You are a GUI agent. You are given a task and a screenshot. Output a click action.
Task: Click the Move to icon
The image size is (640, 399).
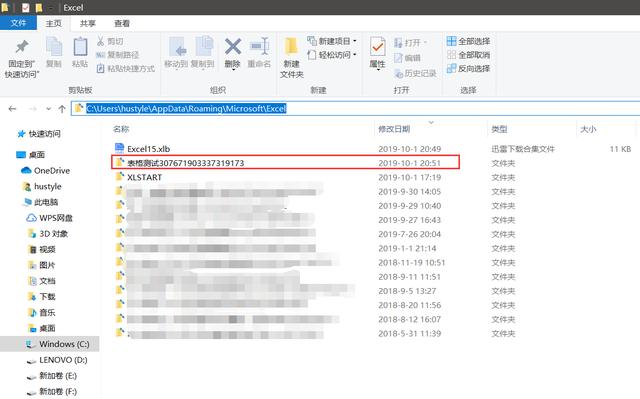(177, 47)
